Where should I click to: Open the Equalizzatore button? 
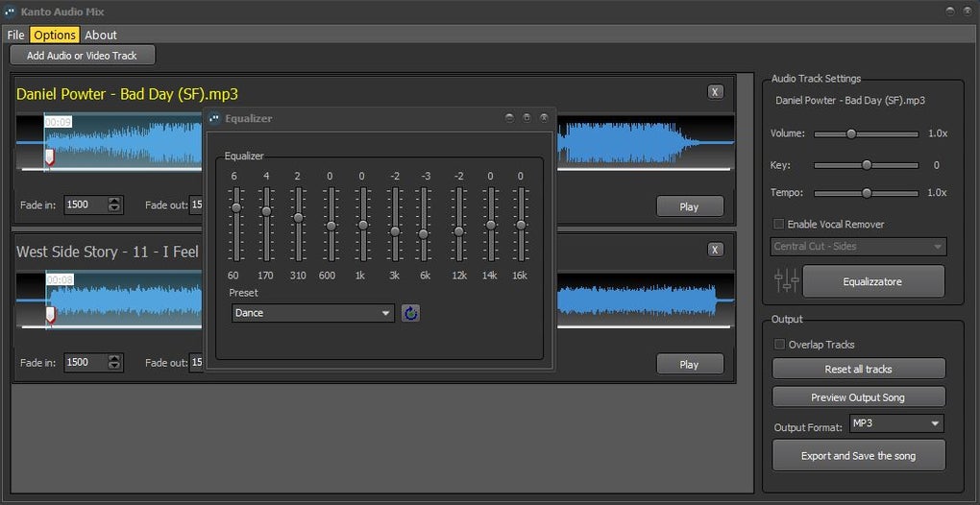pyautogui.click(x=872, y=281)
